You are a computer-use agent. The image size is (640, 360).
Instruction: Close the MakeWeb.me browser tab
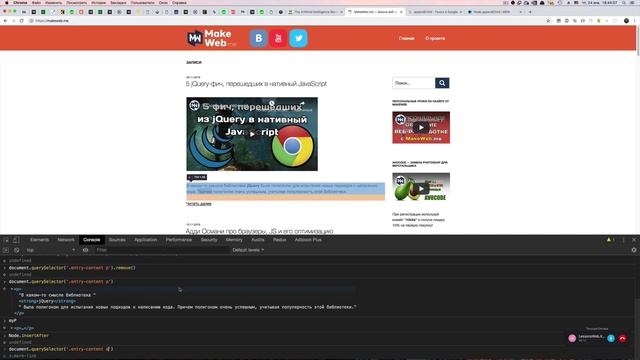click(x=401, y=12)
